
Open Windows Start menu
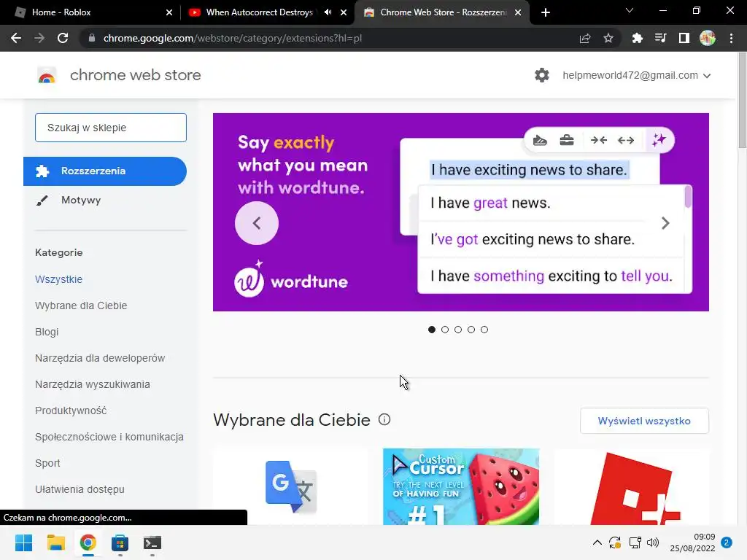click(x=23, y=542)
